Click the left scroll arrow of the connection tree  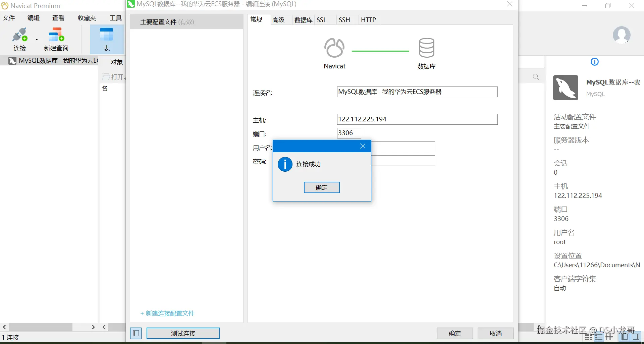pyautogui.click(x=4, y=327)
